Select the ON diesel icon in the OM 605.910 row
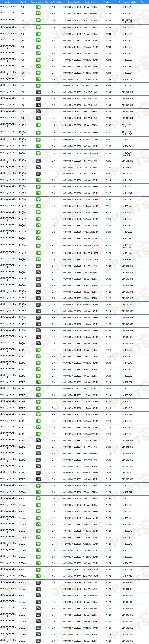 pos(38,174)
